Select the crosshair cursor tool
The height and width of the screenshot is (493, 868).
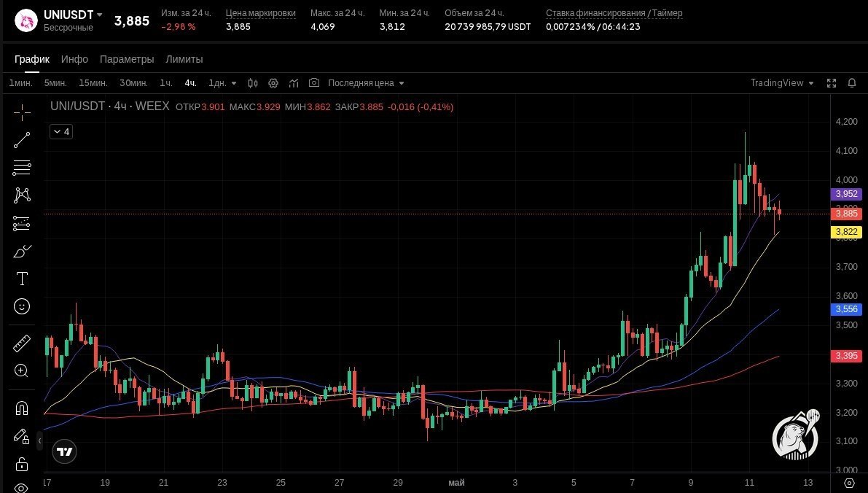pyautogui.click(x=22, y=112)
